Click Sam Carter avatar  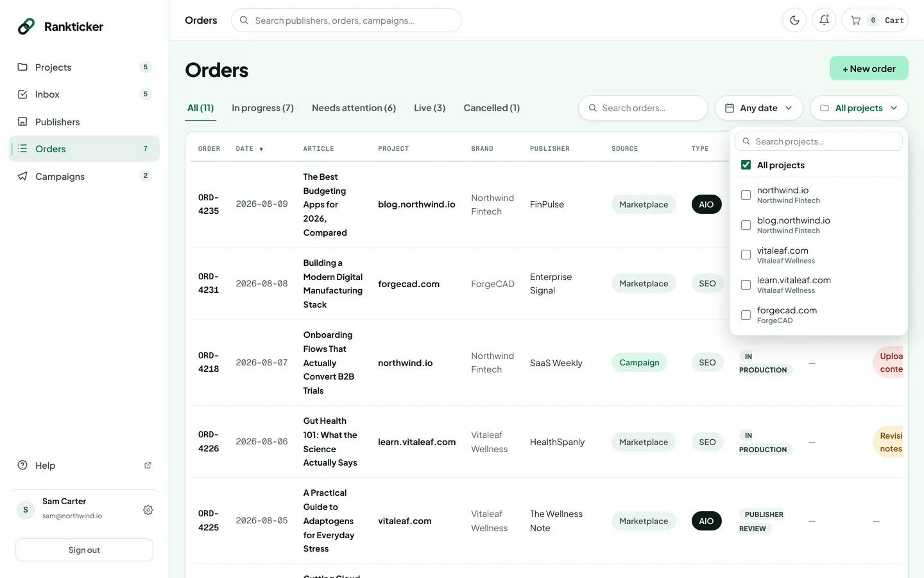(x=25, y=510)
